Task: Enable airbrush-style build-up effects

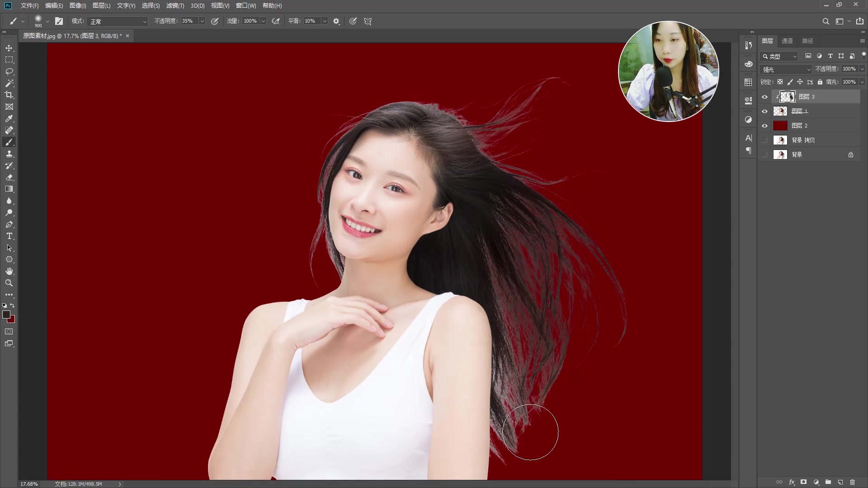Action: (276, 21)
